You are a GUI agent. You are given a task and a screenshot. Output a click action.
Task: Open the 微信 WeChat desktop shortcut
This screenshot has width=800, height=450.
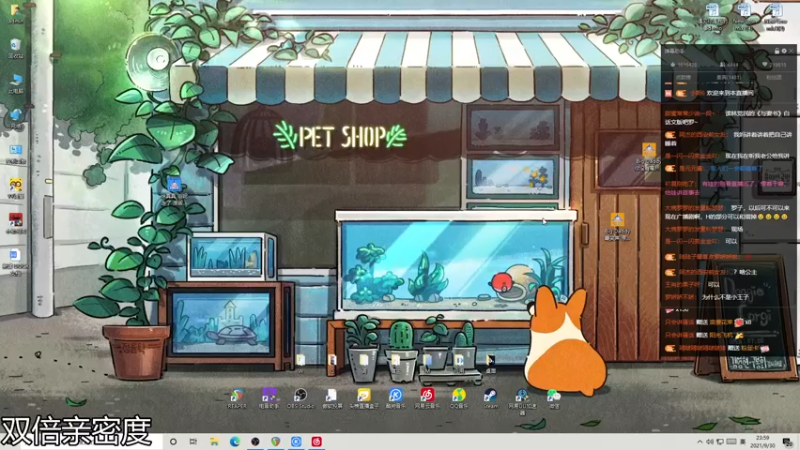click(x=554, y=398)
